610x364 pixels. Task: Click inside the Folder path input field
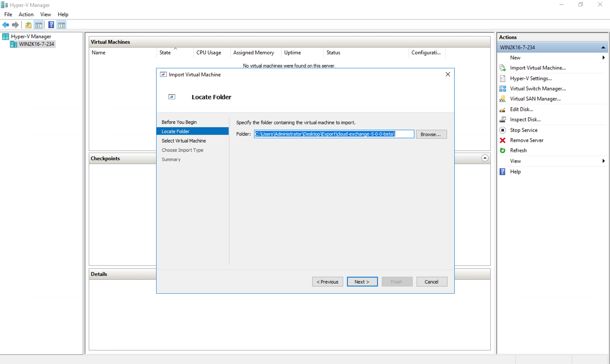pos(334,134)
